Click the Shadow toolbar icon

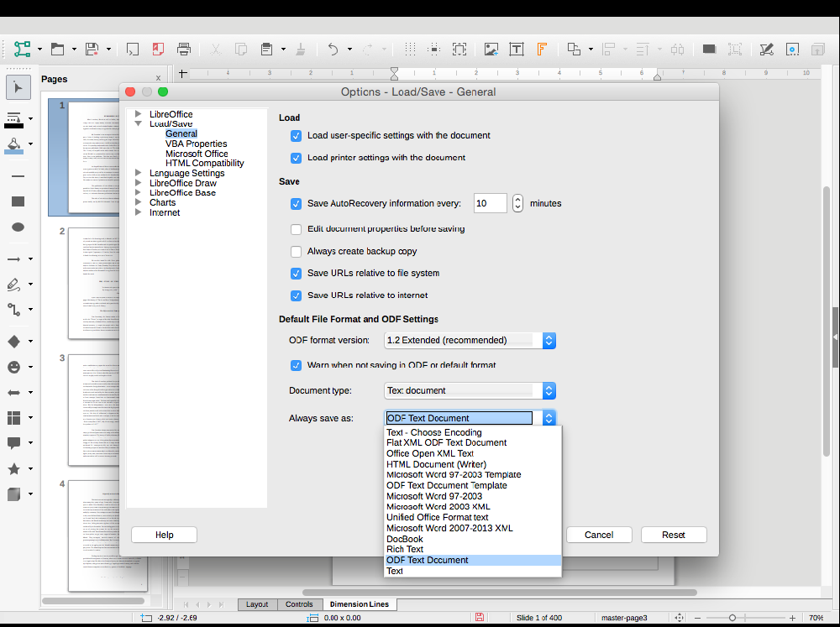click(709, 50)
